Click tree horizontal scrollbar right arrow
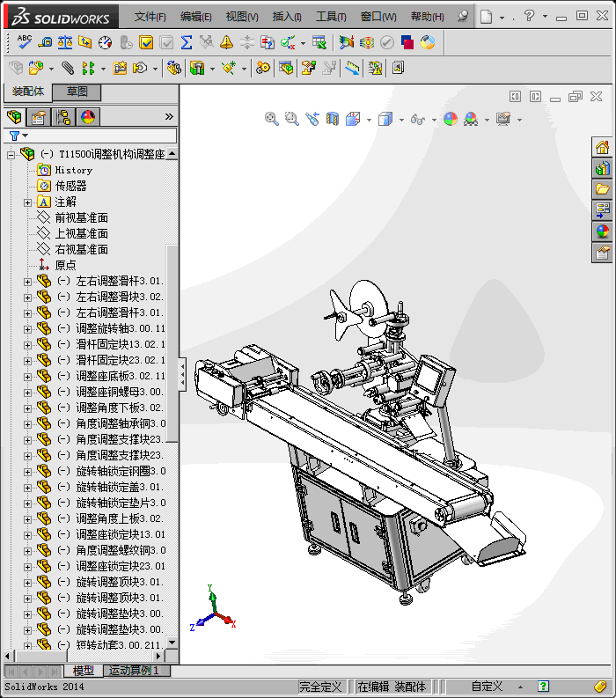616x698 pixels. (x=158, y=656)
